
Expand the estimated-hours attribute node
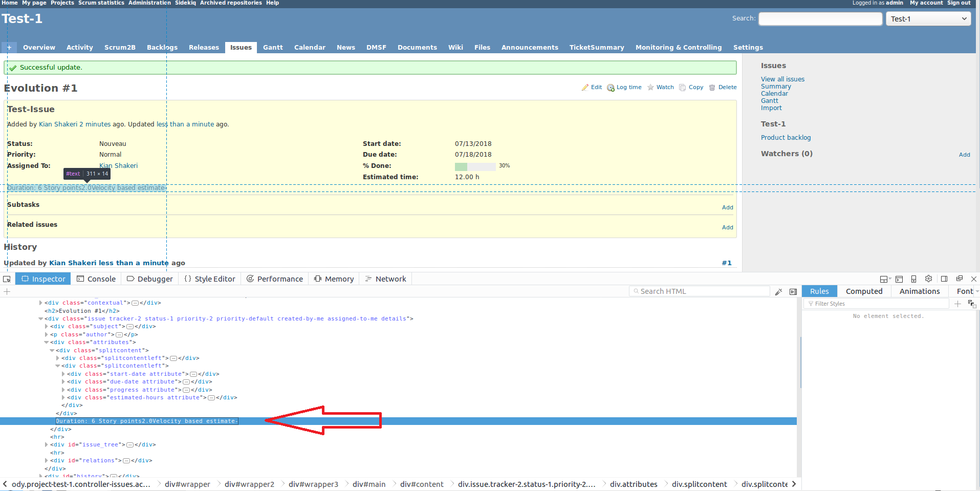[x=63, y=398]
